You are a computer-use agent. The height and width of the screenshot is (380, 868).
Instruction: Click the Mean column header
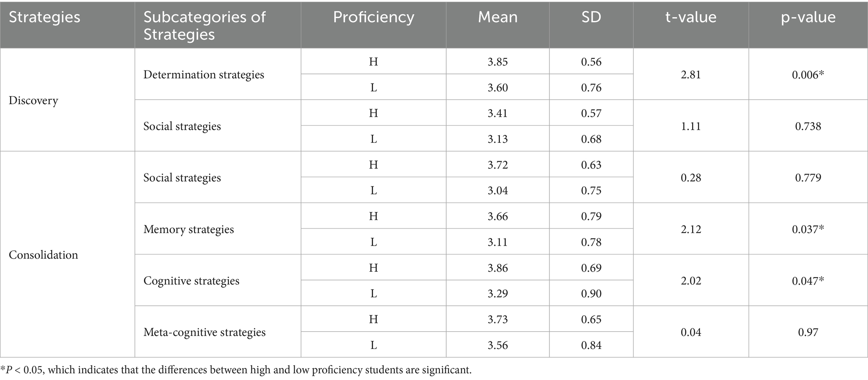(x=497, y=17)
